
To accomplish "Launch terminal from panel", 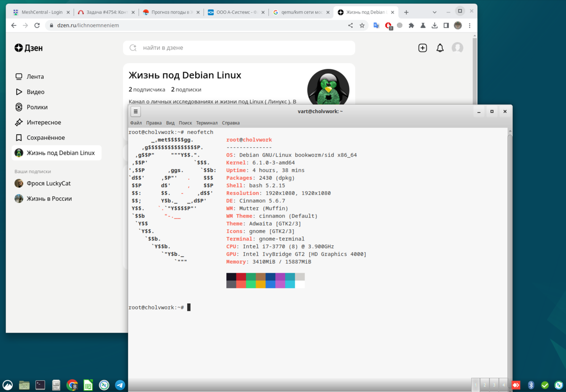I will coord(41,385).
